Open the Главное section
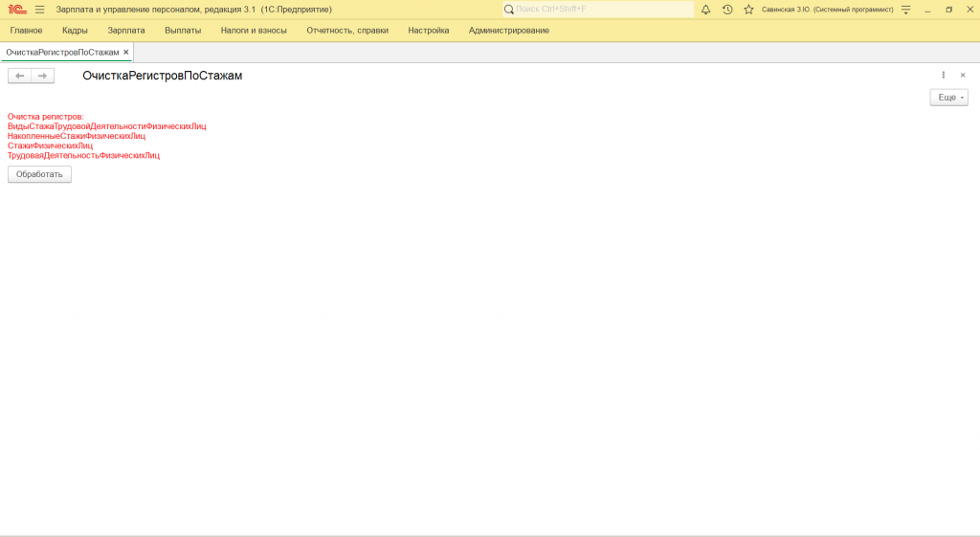980x537 pixels. tap(26, 31)
